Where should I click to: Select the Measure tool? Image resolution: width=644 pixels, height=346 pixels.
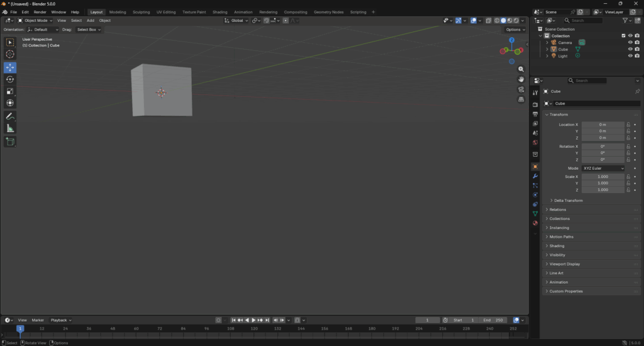pos(10,128)
